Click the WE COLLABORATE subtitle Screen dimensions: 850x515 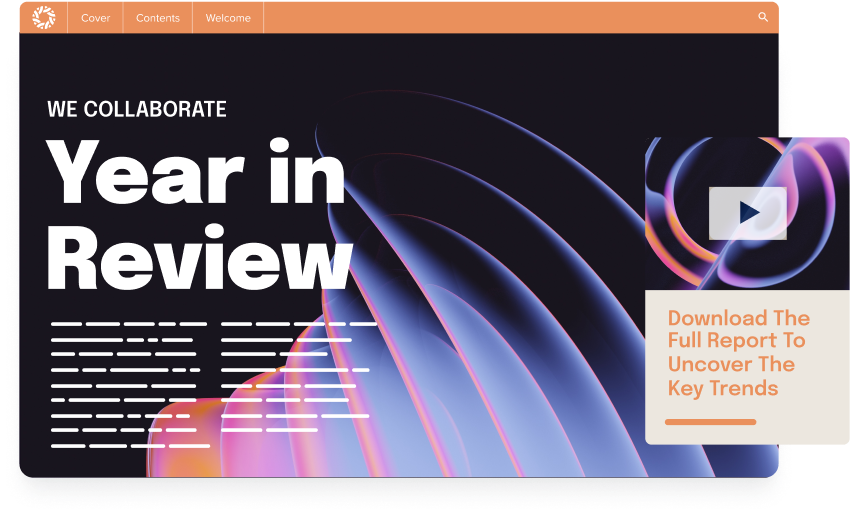[137, 109]
